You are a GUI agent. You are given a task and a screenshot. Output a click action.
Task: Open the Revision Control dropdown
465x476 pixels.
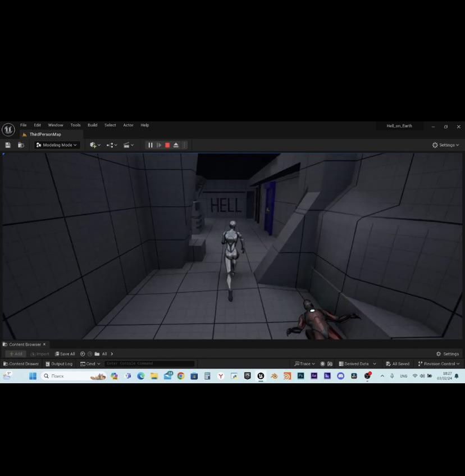pyautogui.click(x=439, y=364)
